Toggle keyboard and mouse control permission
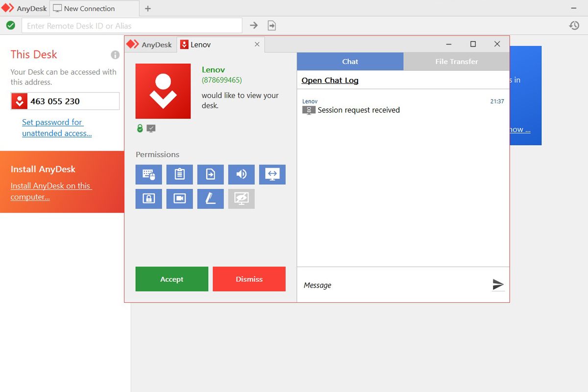588x392 pixels. (148, 174)
